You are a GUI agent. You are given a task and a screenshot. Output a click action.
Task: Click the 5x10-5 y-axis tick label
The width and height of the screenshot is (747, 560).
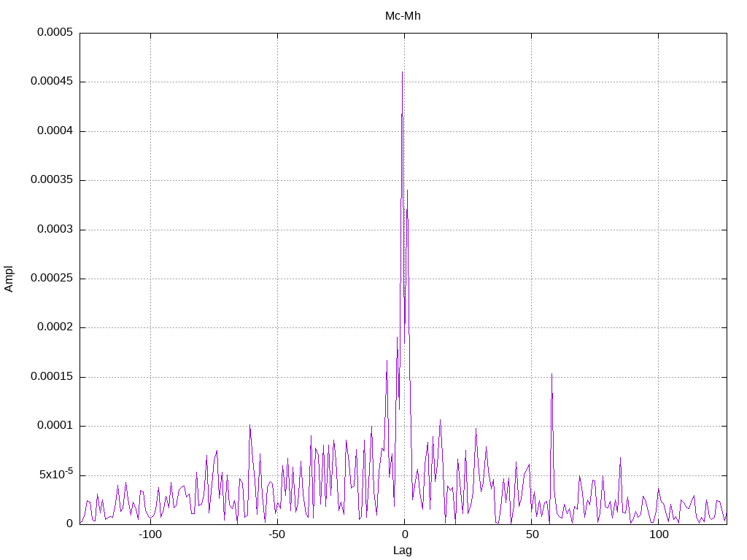click(56, 473)
